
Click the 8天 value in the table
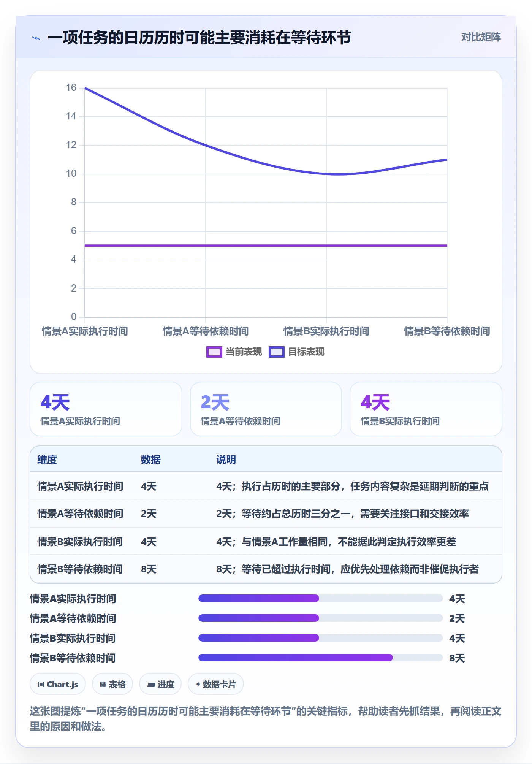coord(149,569)
